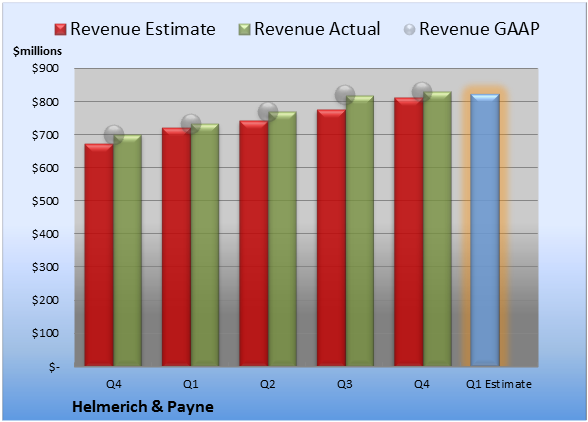
Task: Select the red estimate bar above Q3
Action: 331,238
